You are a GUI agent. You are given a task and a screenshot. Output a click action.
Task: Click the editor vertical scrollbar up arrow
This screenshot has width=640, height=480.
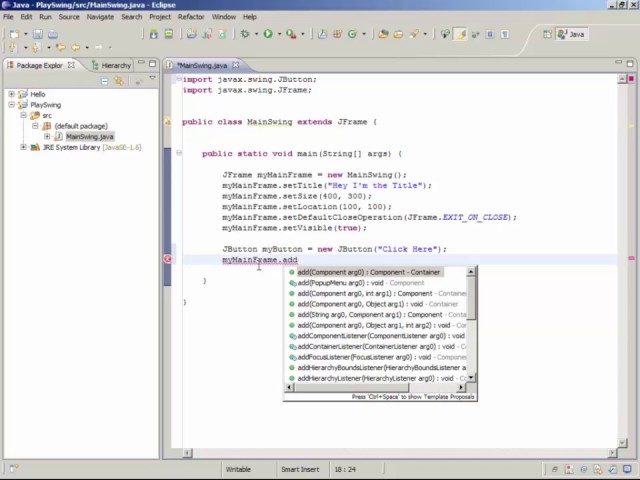[622, 79]
